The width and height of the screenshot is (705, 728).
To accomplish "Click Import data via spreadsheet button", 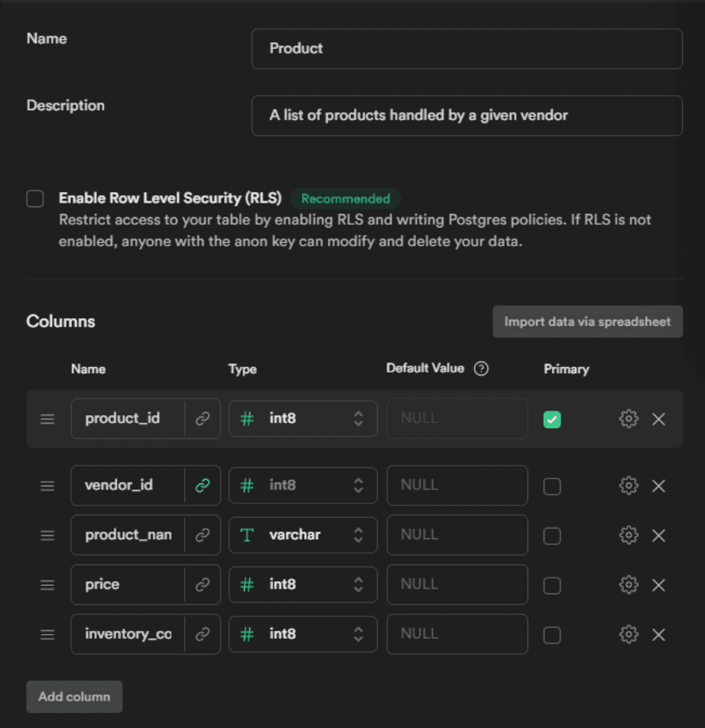I will (587, 322).
